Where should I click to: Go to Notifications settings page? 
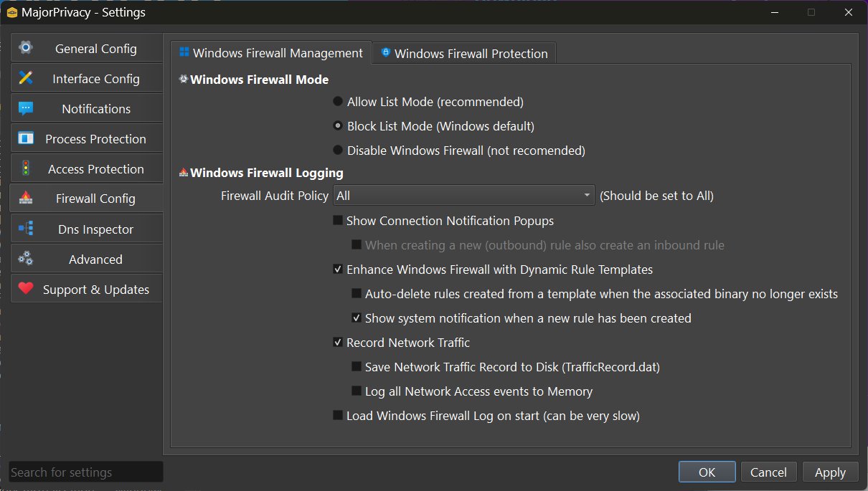[87, 109]
